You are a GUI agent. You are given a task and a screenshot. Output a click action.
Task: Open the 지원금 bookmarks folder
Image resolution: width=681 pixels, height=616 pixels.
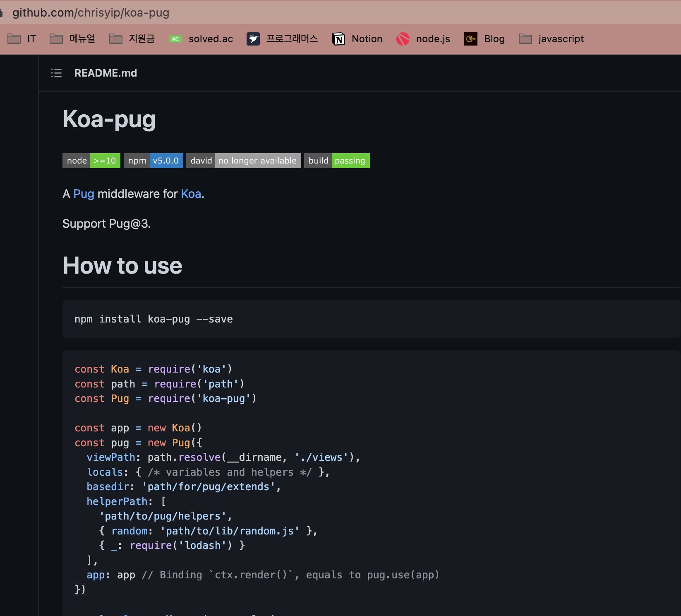132,39
